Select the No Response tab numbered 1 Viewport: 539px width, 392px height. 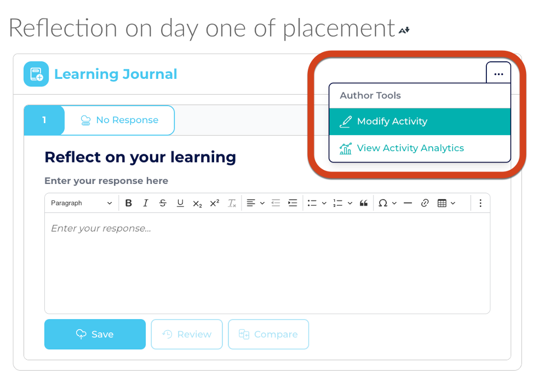[x=99, y=120]
